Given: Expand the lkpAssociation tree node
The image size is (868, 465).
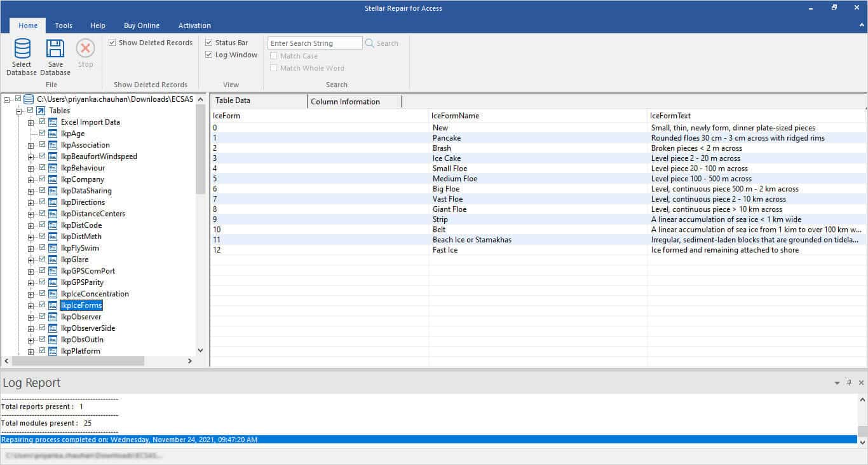Looking at the screenshot, I should point(31,145).
